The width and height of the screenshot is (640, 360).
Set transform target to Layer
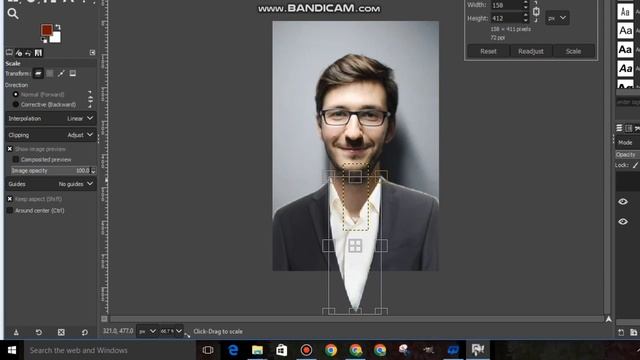(38, 73)
